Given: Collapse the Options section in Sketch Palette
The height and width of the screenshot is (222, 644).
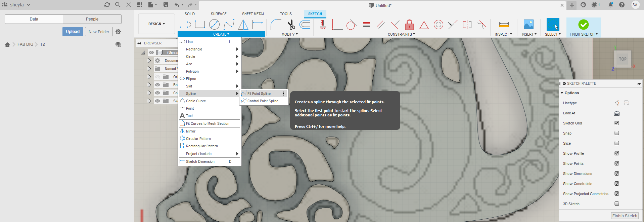Looking at the screenshot, I should pyautogui.click(x=562, y=93).
